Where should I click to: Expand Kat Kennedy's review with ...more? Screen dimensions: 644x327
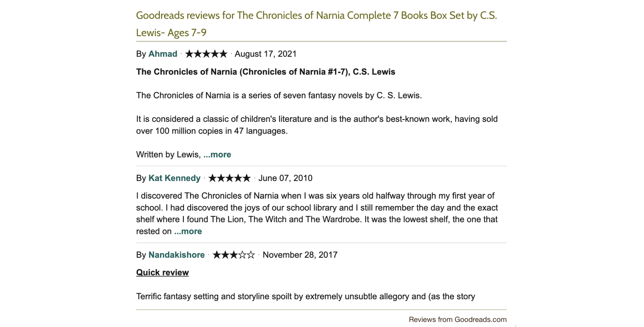point(188,231)
